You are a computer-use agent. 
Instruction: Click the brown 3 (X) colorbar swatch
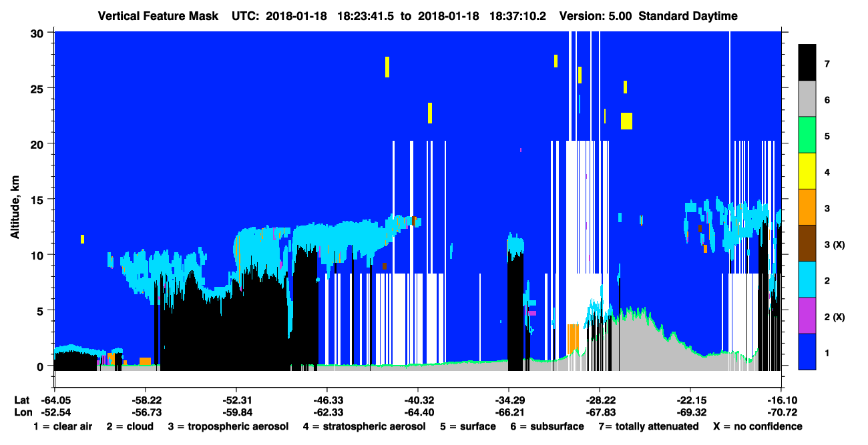807,244
